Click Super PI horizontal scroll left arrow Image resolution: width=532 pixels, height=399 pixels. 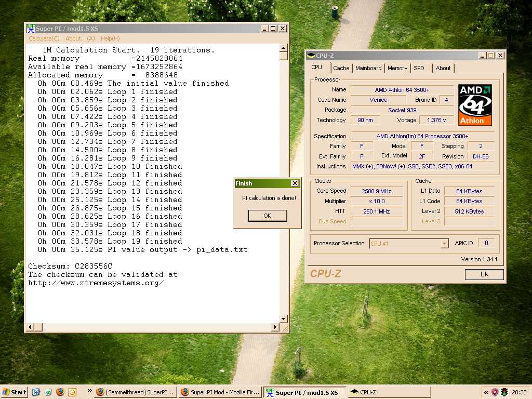pyautogui.click(x=30, y=327)
